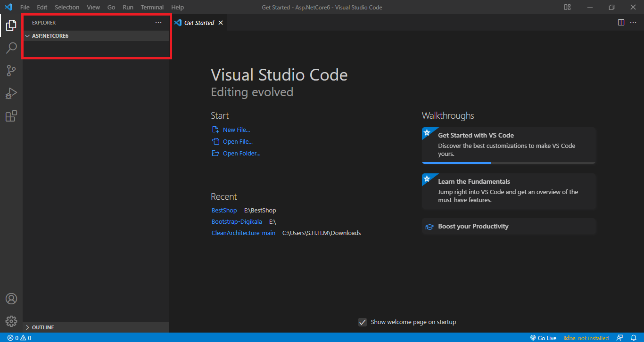The height and width of the screenshot is (342, 644).
Task: Click the Open File... link
Action: coord(238,141)
